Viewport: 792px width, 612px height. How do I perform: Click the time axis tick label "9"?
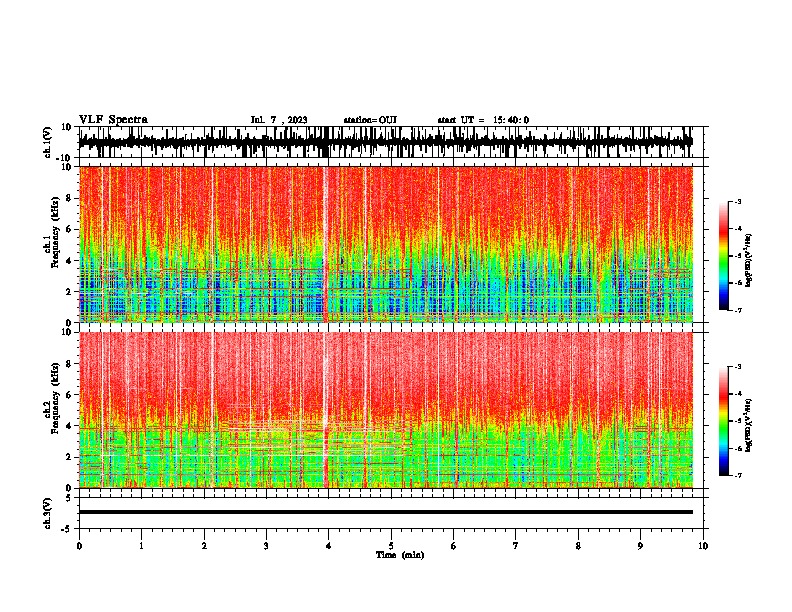[640, 546]
